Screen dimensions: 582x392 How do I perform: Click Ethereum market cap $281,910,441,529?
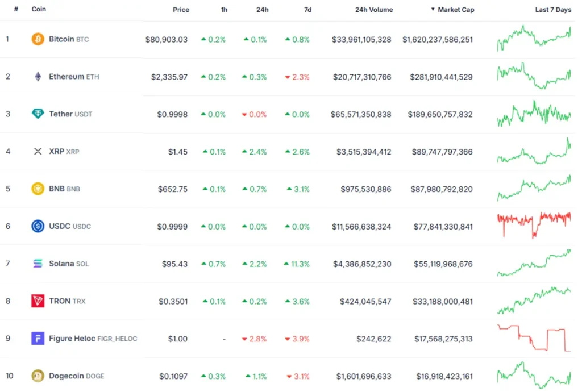pyautogui.click(x=441, y=77)
